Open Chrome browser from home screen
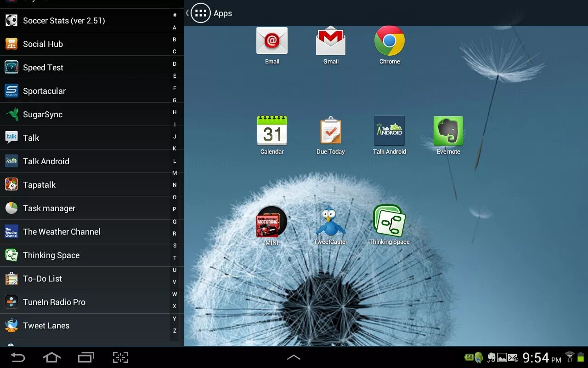The width and height of the screenshot is (588, 368). pos(390,45)
